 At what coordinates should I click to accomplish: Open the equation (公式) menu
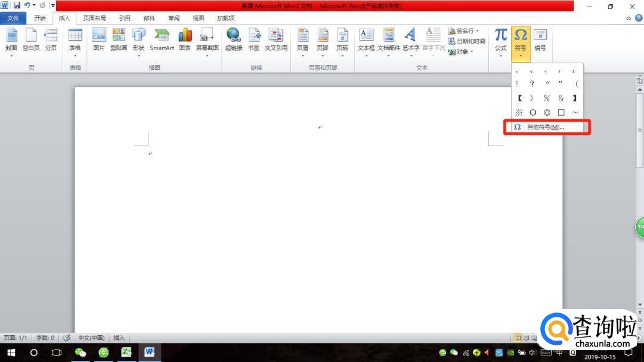[x=501, y=41]
